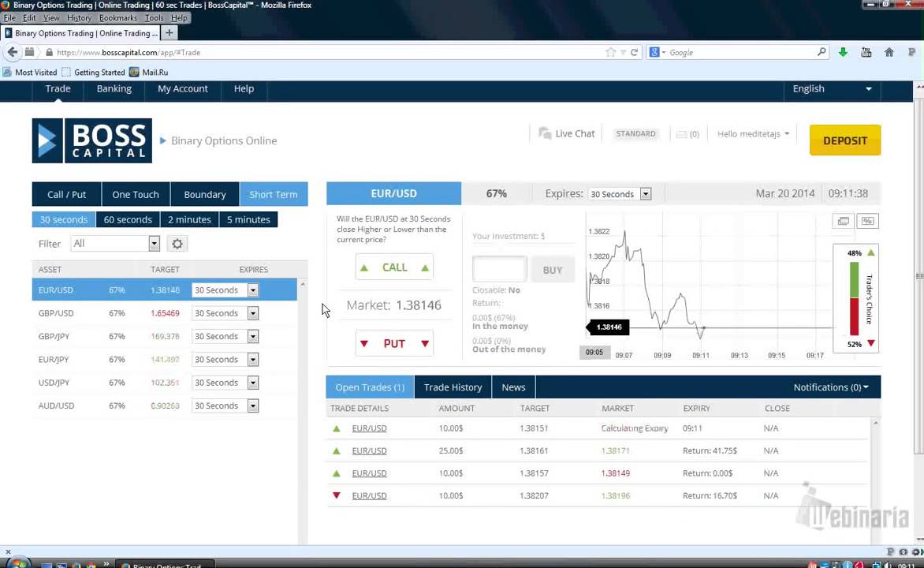Close the browser add-on bar with x

pyautogui.click(x=8, y=552)
